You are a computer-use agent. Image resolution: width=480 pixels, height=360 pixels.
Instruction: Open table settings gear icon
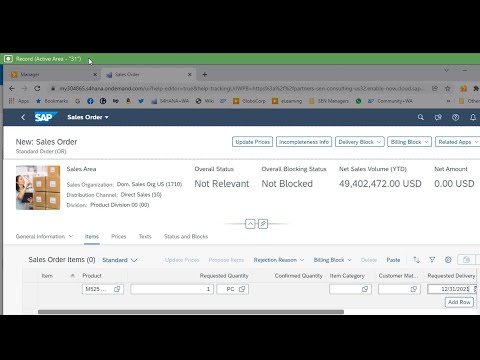coord(448,260)
